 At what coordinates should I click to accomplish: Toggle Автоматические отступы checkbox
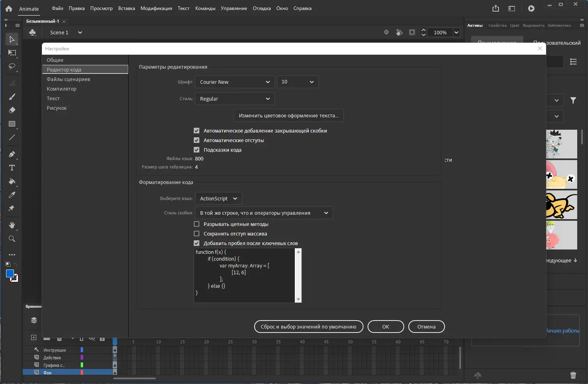197,140
